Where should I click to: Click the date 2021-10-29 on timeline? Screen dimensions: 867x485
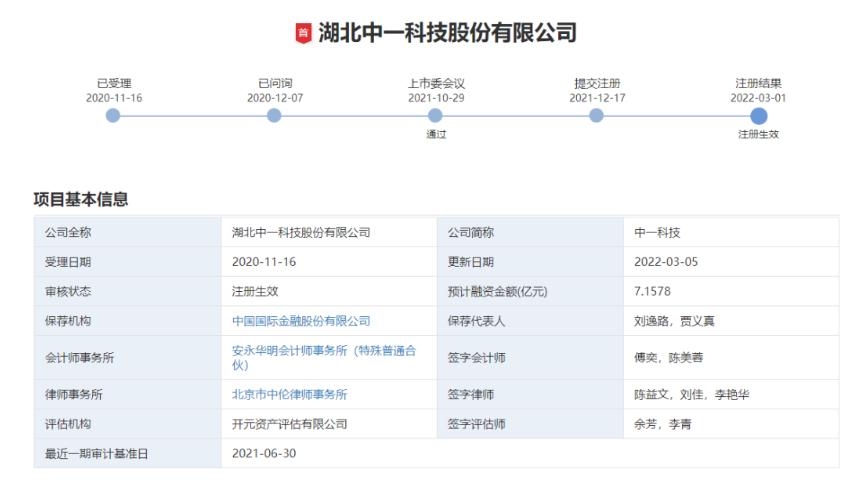(436, 98)
